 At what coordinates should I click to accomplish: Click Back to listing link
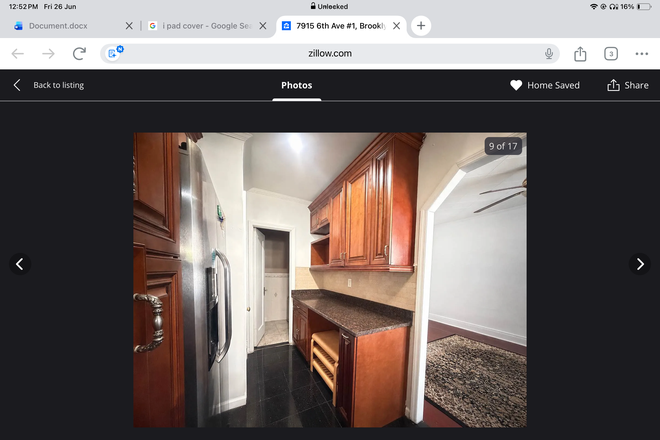(x=59, y=85)
